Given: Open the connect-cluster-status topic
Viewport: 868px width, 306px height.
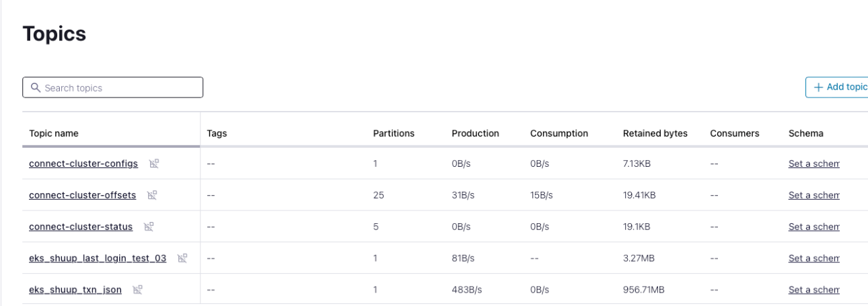Looking at the screenshot, I should pyautogui.click(x=81, y=227).
